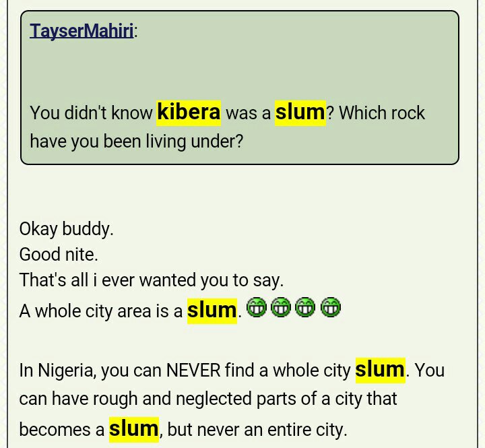Screen dimensions: 485x448
Task: Click "You didn't know" in the quote
Action: pyautogui.click(x=91, y=113)
